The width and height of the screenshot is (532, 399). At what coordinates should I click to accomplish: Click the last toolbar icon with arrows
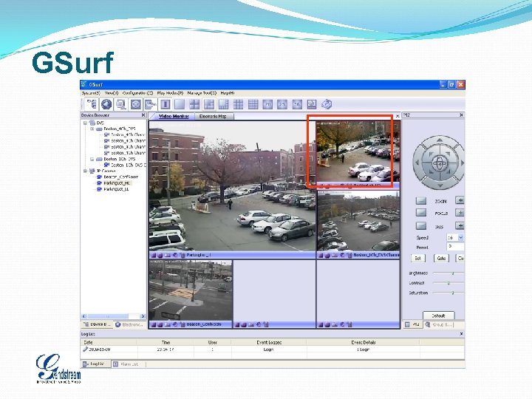pos(327,104)
